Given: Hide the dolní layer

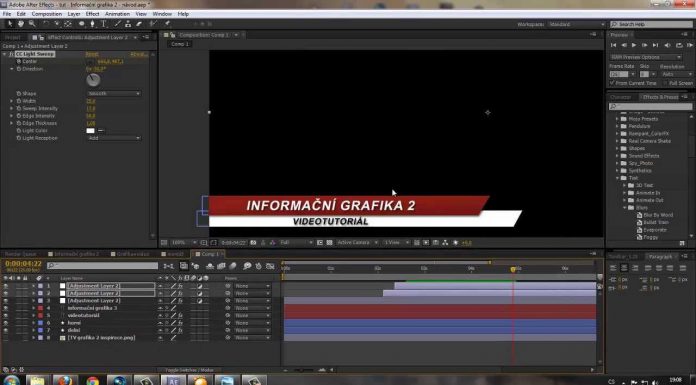Looking at the screenshot, I should 5,330.
